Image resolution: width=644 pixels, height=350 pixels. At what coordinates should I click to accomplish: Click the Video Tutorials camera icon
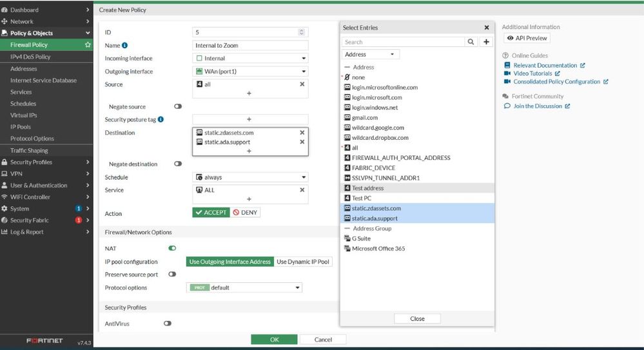tap(507, 73)
